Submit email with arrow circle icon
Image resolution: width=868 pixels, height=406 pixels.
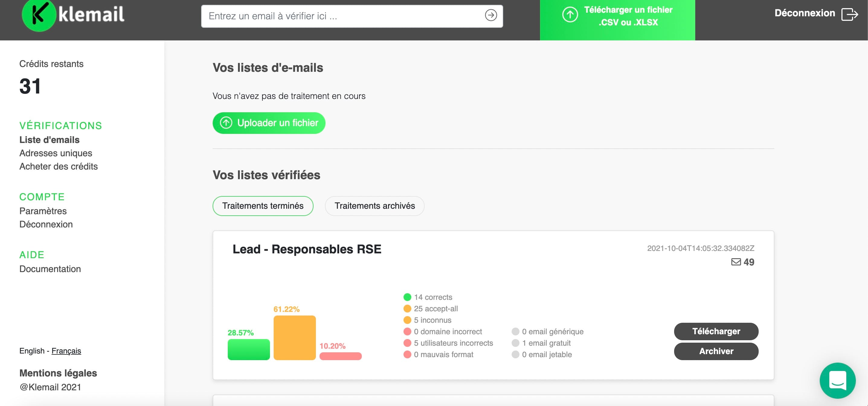coord(490,15)
